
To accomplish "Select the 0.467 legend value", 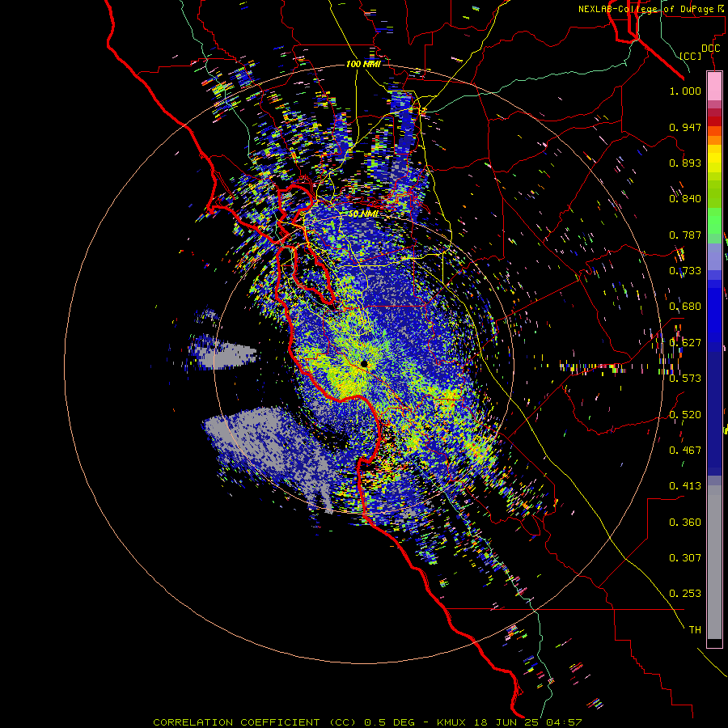I will [x=685, y=451].
